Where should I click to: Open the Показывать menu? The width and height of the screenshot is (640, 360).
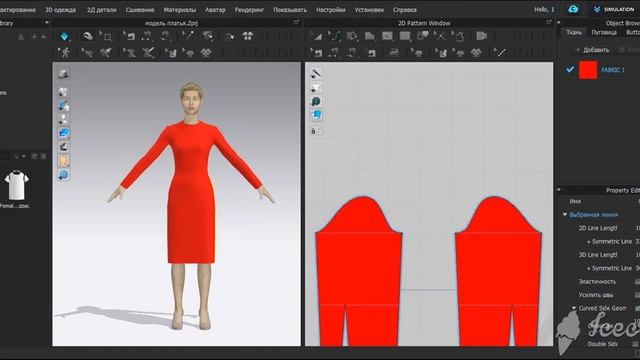[290, 9]
